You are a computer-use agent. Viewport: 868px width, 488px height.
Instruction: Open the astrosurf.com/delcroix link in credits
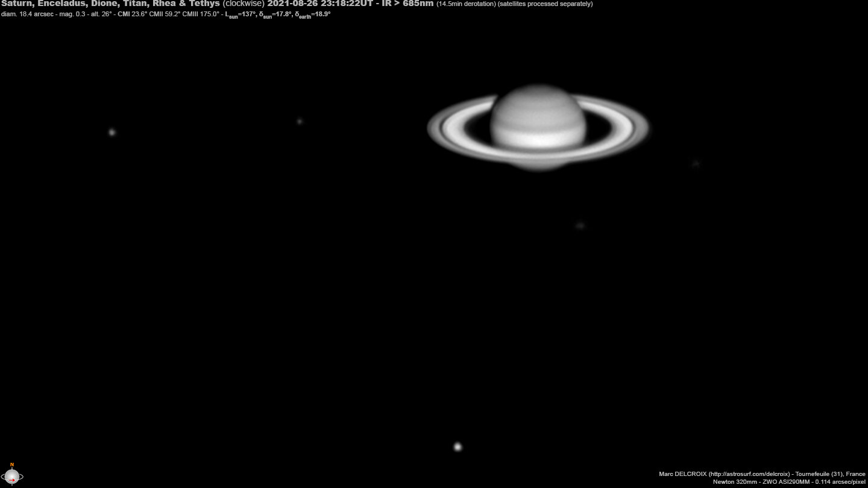(x=749, y=474)
